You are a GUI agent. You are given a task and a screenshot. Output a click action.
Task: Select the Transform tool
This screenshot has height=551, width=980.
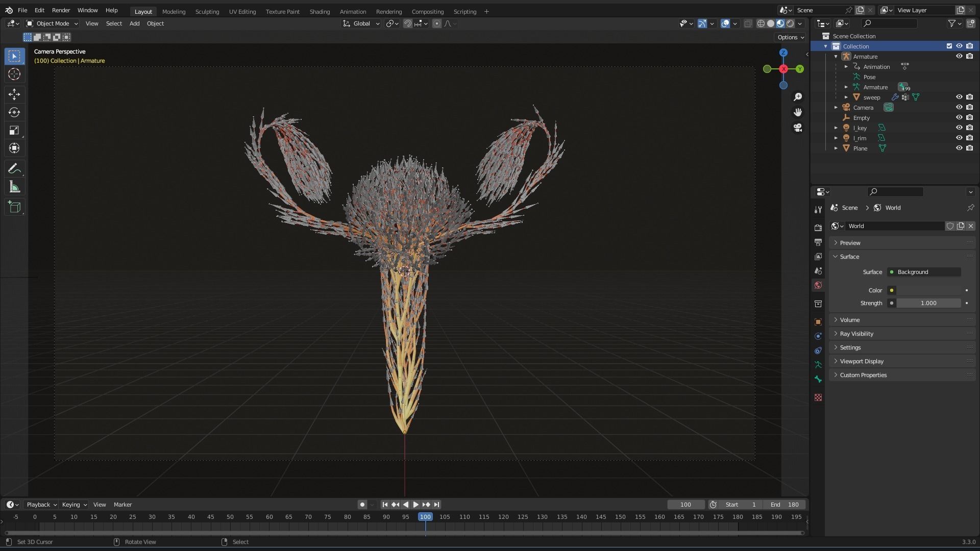tap(14, 148)
